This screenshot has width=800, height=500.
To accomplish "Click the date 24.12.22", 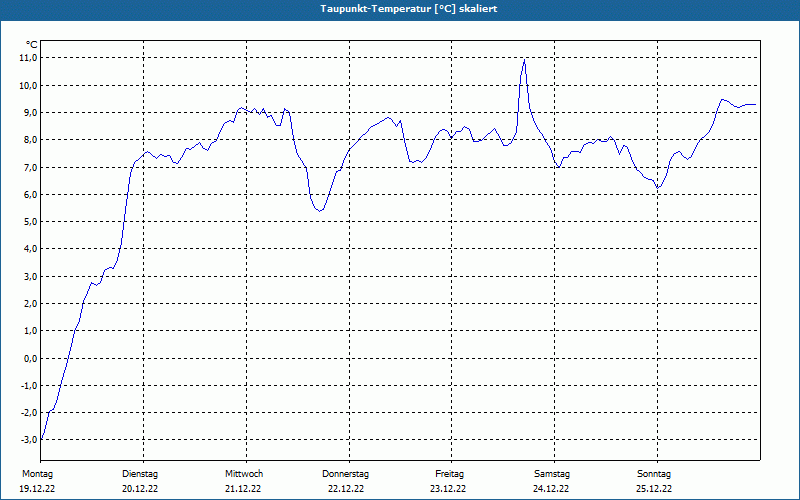I will pyautogui.click(x=551, y=489).
